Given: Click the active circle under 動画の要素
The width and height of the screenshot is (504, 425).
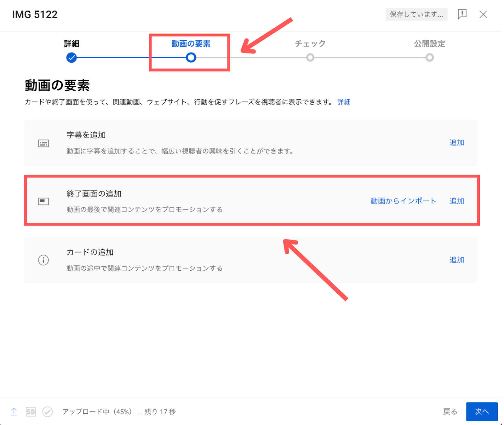Looking at the screenshot, I should (191, 58).
